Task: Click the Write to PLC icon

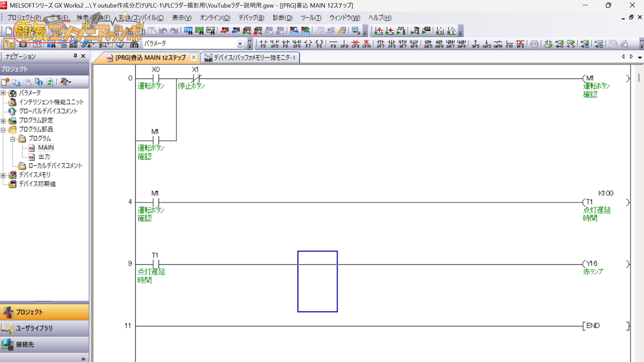Action: point(225,31)
